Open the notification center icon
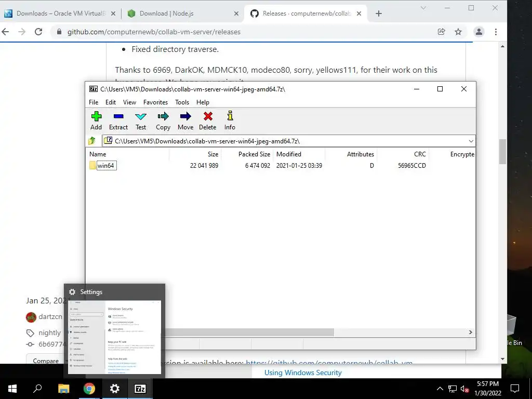 (515, 389)
